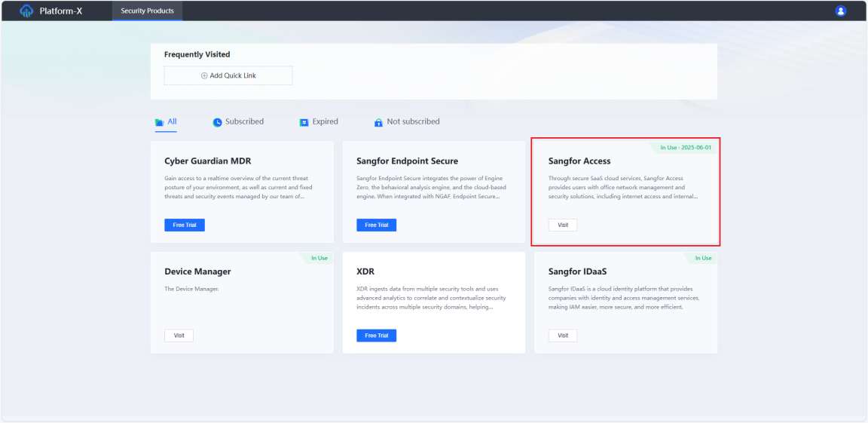Click the Platform-X title text
Screen dimensions: 868x423
pos(61,11)
